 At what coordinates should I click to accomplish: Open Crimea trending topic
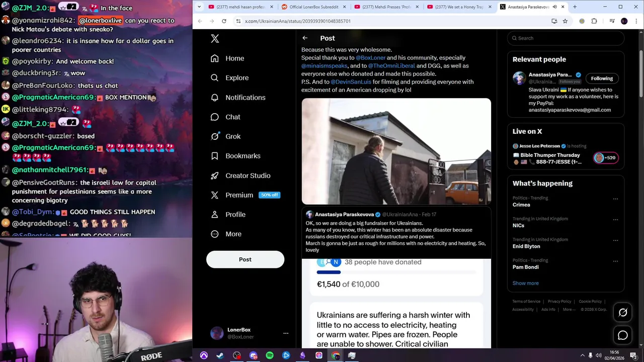coord(521,205)
